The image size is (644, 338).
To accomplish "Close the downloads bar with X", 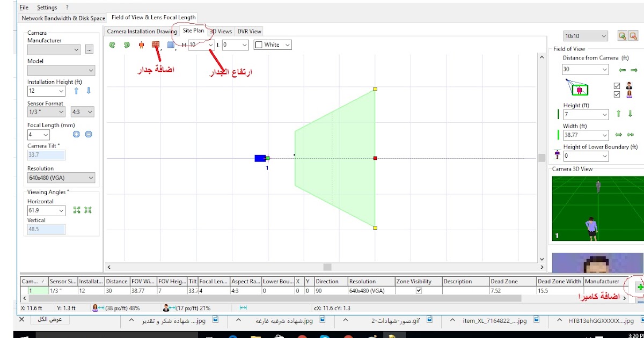I will (22, 319).
